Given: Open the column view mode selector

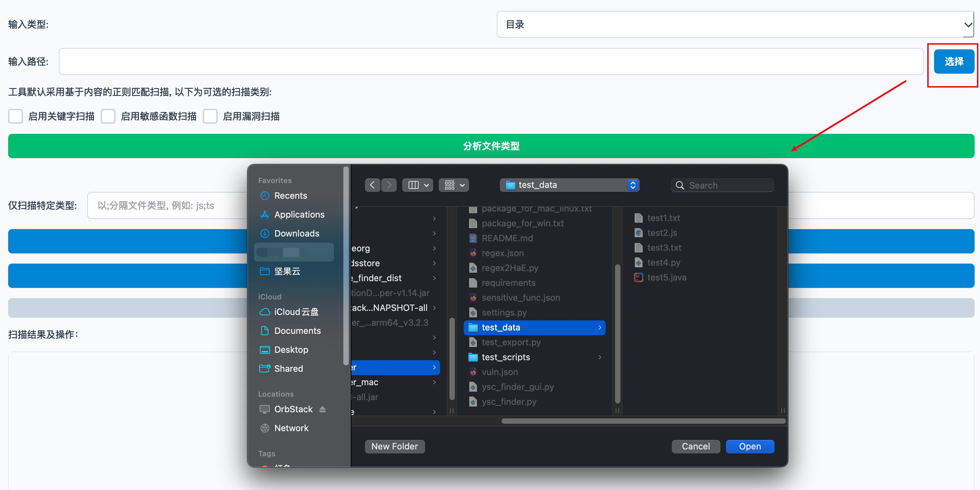Looking at the screenshot, I should point(417,185).
